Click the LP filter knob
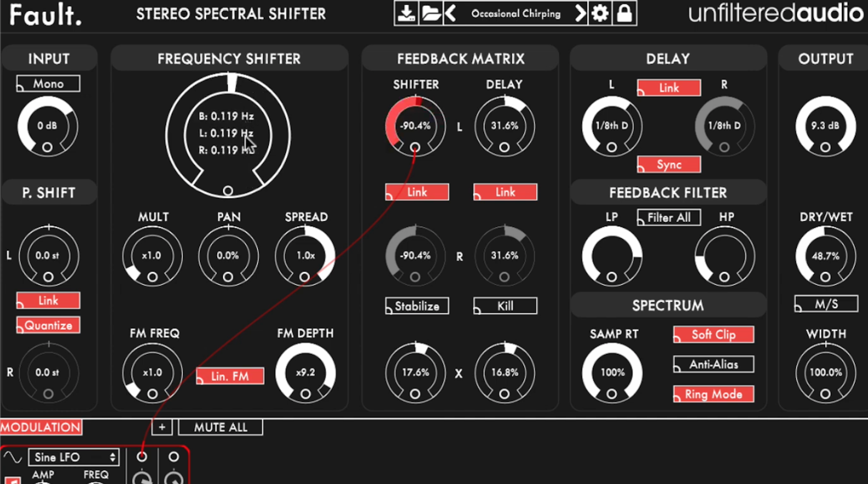The height and width of the screenshot is (484, 868). click(x=612, y=256)
